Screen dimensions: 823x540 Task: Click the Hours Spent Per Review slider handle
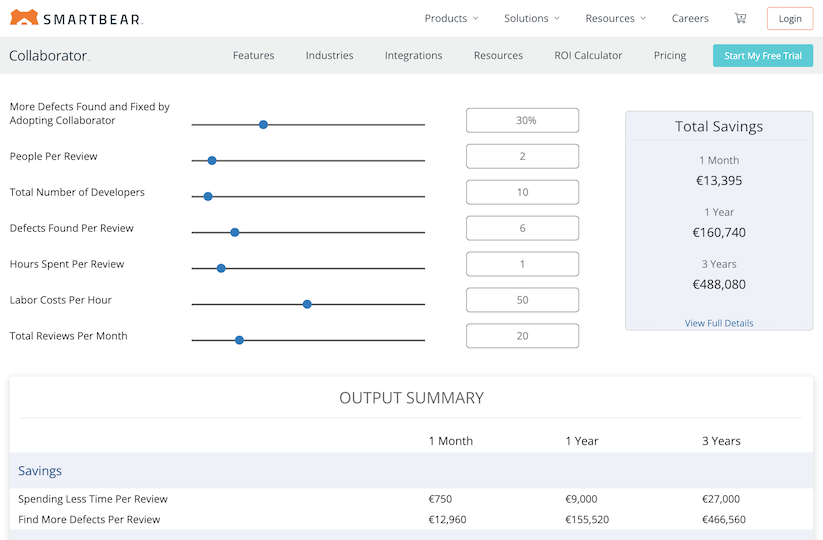(221, 268)
